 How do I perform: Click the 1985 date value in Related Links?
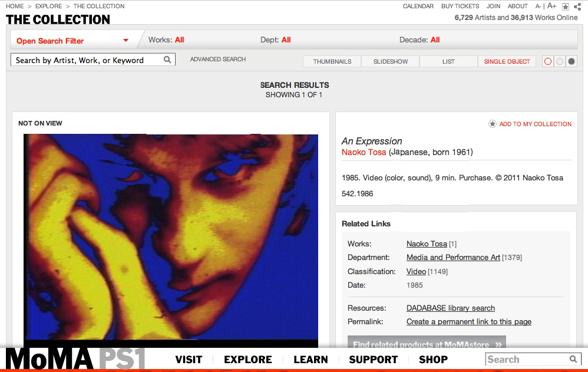click(414, 285)
